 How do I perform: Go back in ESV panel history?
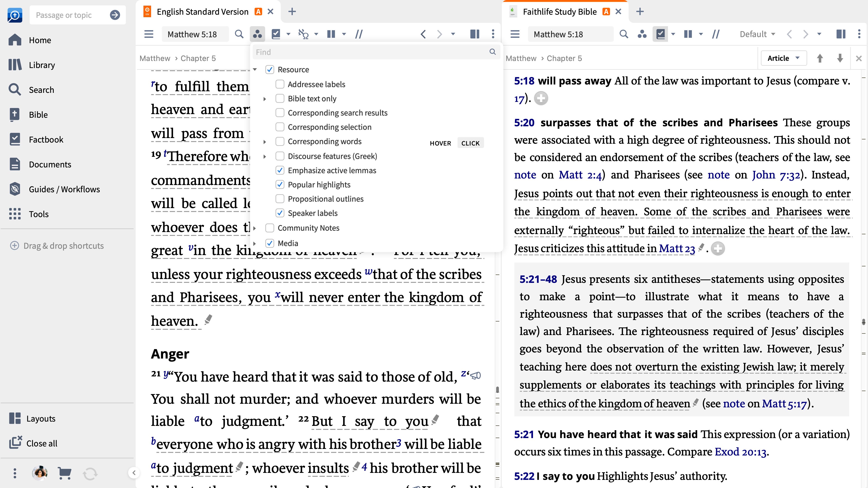coord(423,34)
